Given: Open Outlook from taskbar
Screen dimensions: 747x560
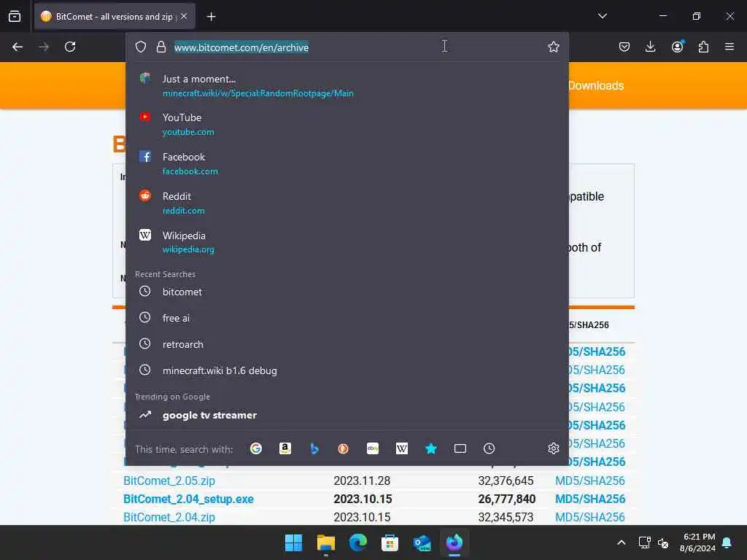Looking at the screenshot, I should tap(422, 542).
